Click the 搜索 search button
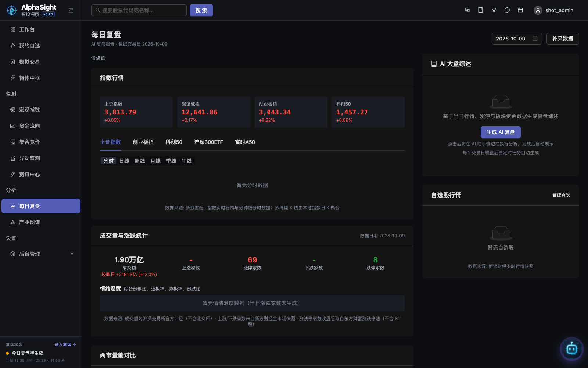Screen dimensions: 588x368 click(201, 10)
